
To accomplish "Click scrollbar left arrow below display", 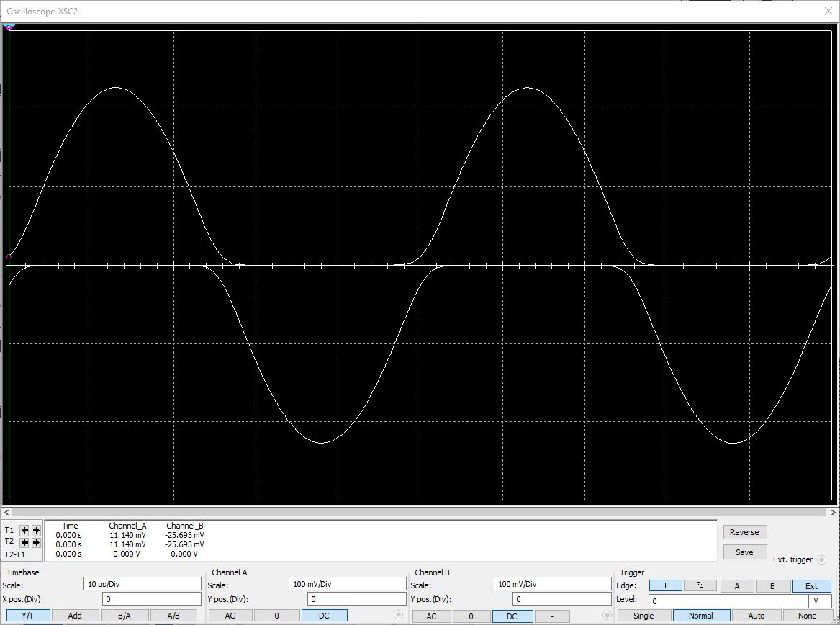I will (6, 513).
